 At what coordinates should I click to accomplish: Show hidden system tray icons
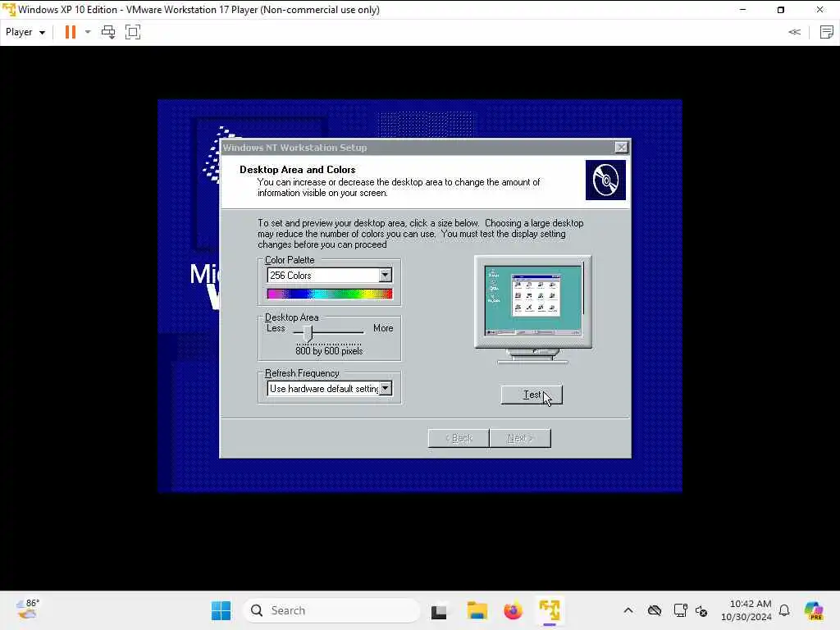click(x=628, y=610)
